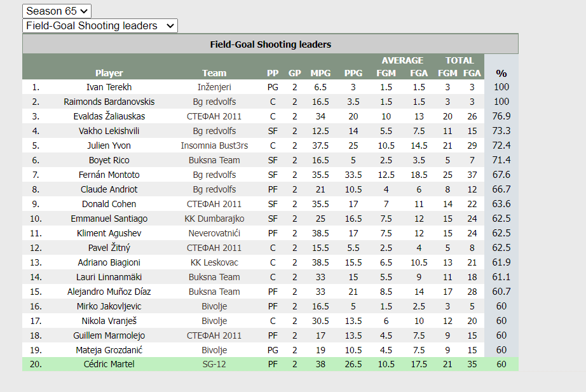Image resolution: width=586 pixels, height=392 pixels.
Task: Click the Neverovatnići team link
Action: click(214, 233)
